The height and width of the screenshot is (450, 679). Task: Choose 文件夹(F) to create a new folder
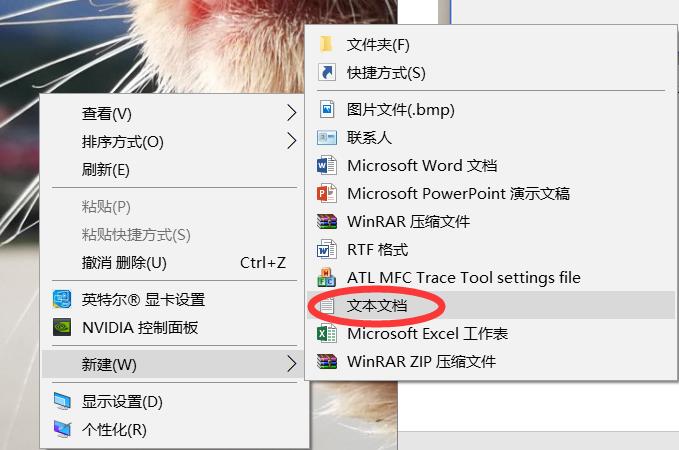pos(491,44)
